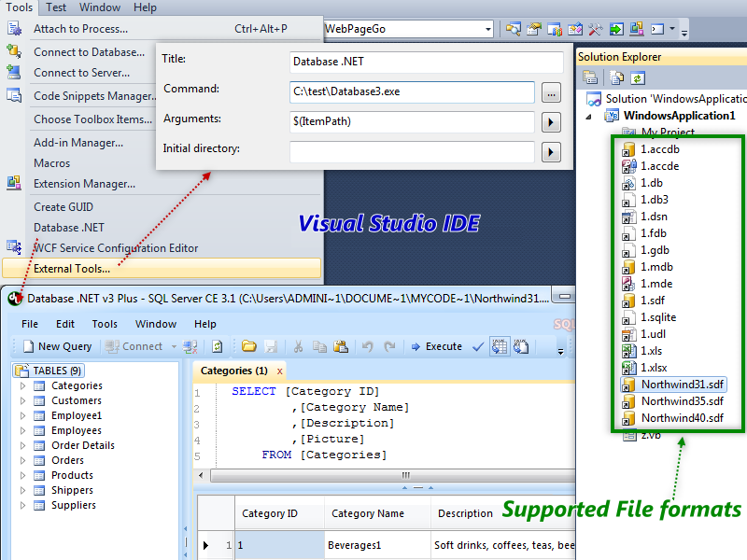Screen dimensions: 747x560
Task: Click the Attach to Process icon
Action: (x=14, y=29)
